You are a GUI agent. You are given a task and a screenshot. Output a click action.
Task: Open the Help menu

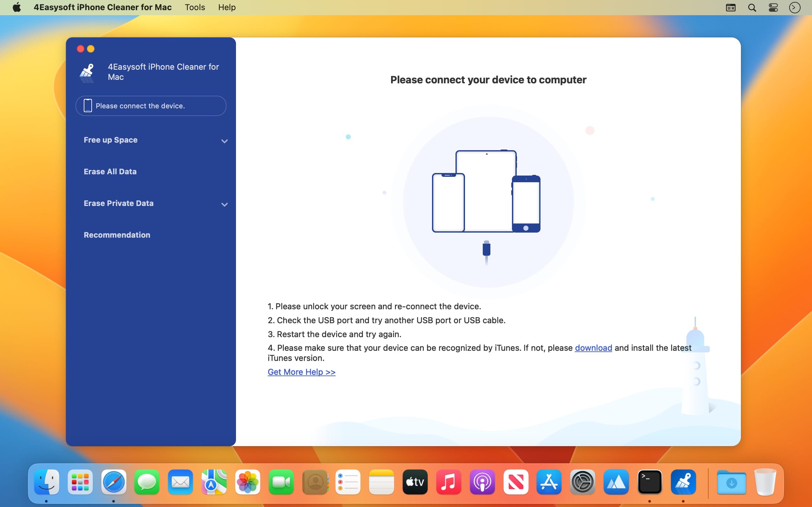[x=227, y=7]
